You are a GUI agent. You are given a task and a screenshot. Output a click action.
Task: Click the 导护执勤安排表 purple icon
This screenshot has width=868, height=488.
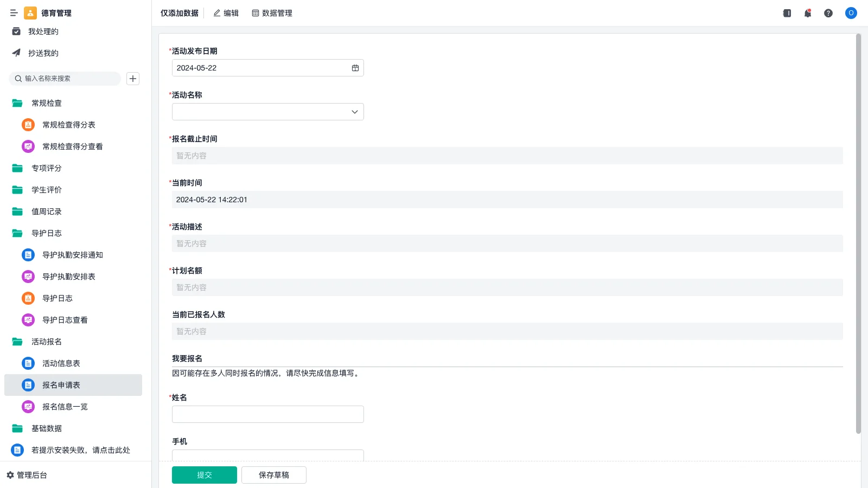click(x=28, y=277)
